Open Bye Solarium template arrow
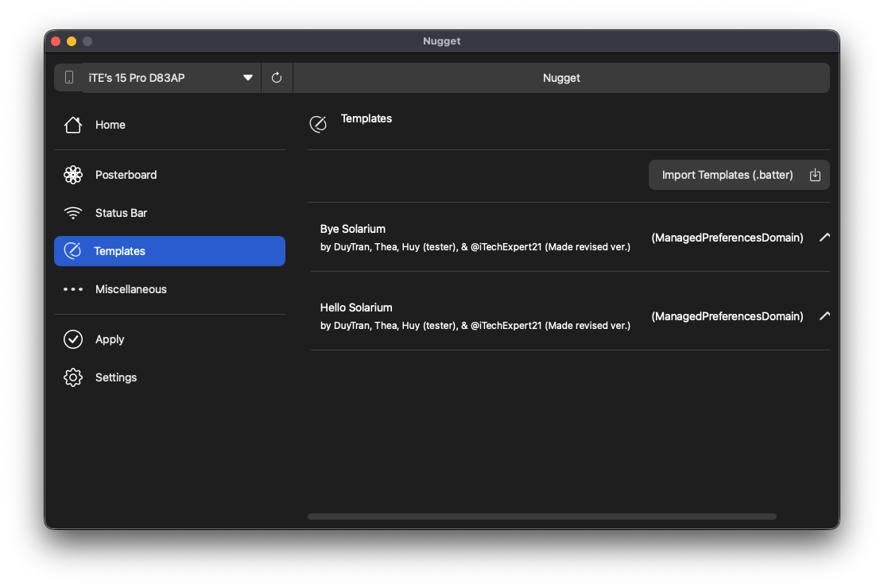 (824, 238)
